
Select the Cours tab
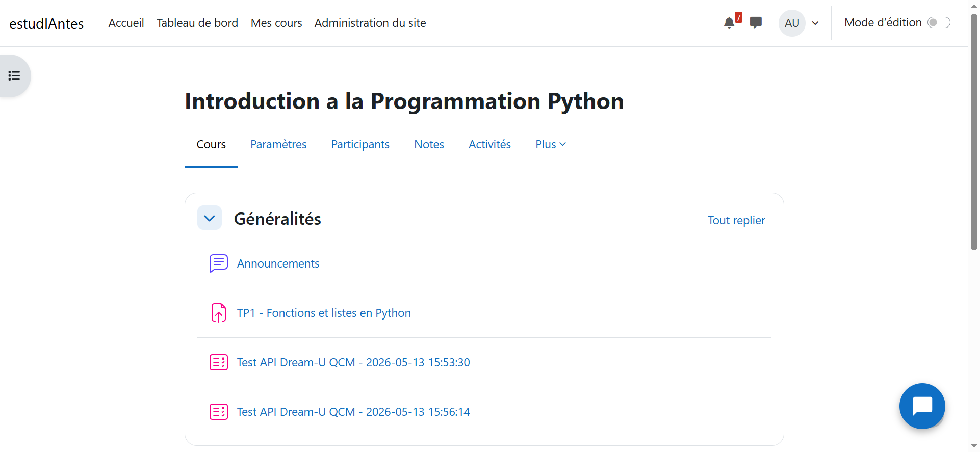click(211, 144)
